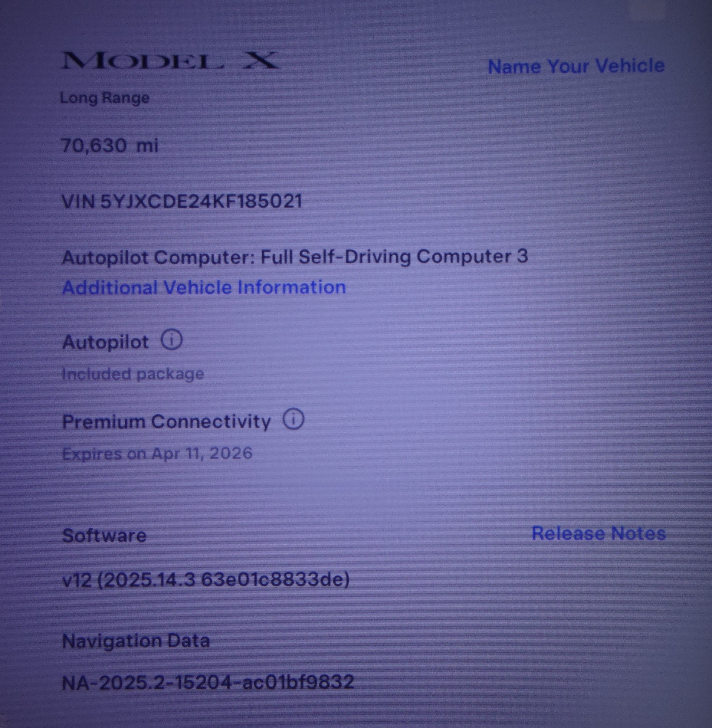Tap the Premium Connectivity label

167,422
